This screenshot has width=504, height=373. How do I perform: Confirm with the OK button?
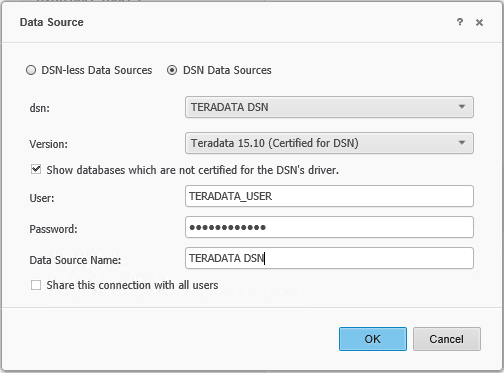(x=373, y=339)
